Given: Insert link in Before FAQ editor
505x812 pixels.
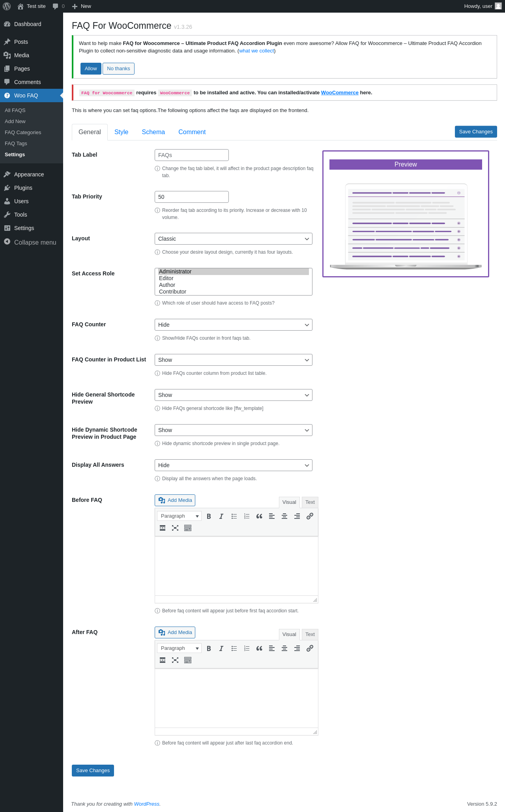Looking at the screenshot, I should (x=310, y=516).
